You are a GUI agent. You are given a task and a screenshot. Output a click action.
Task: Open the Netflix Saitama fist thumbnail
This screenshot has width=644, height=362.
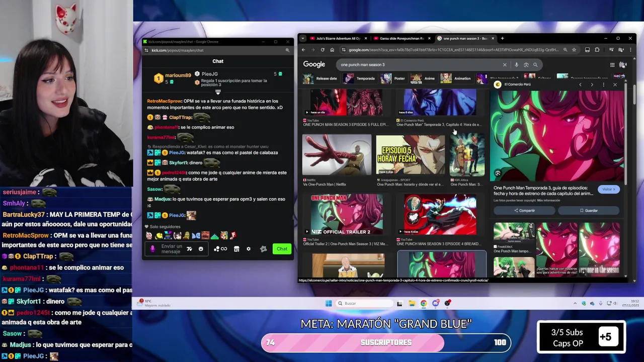pyautogui.click(x=337, y=155)
